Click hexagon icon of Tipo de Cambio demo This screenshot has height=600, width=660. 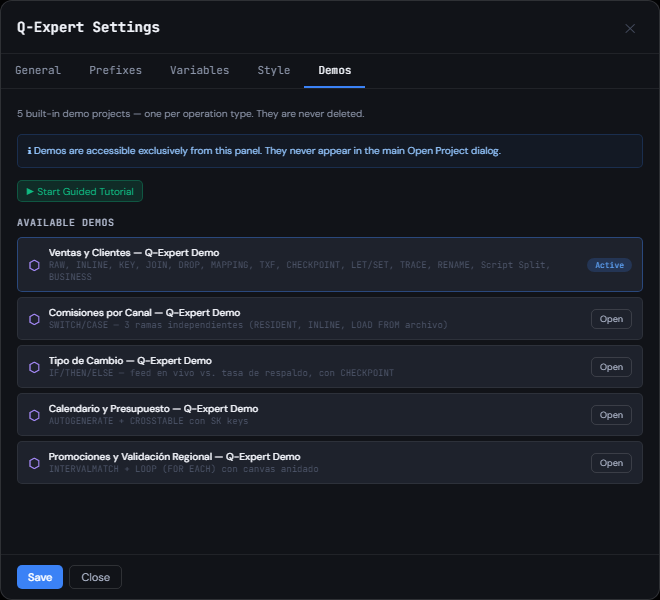pos(35,367)
